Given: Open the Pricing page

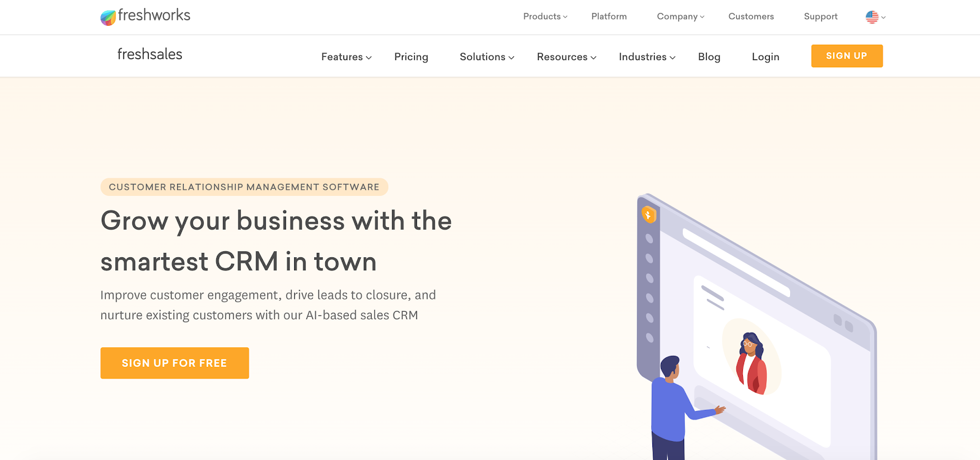Looking at the screenshot, I should click(411, 57).
